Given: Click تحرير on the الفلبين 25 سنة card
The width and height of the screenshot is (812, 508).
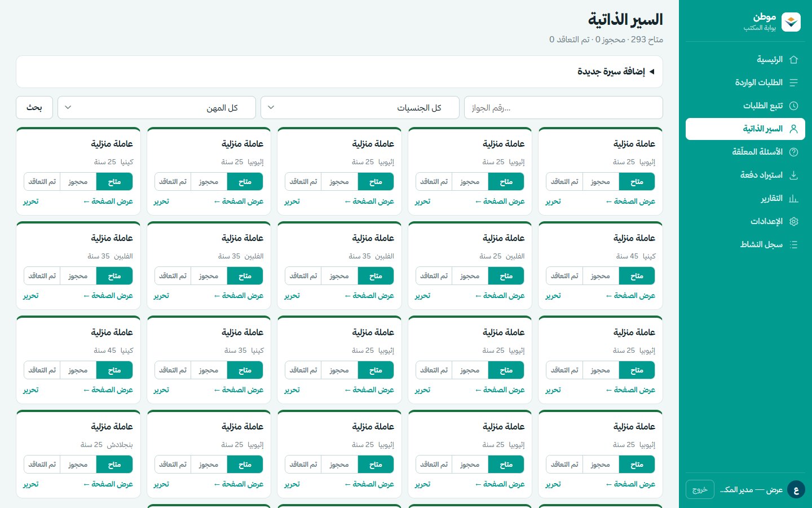Looking at the screenshot, I should click(x=422, y=296).
